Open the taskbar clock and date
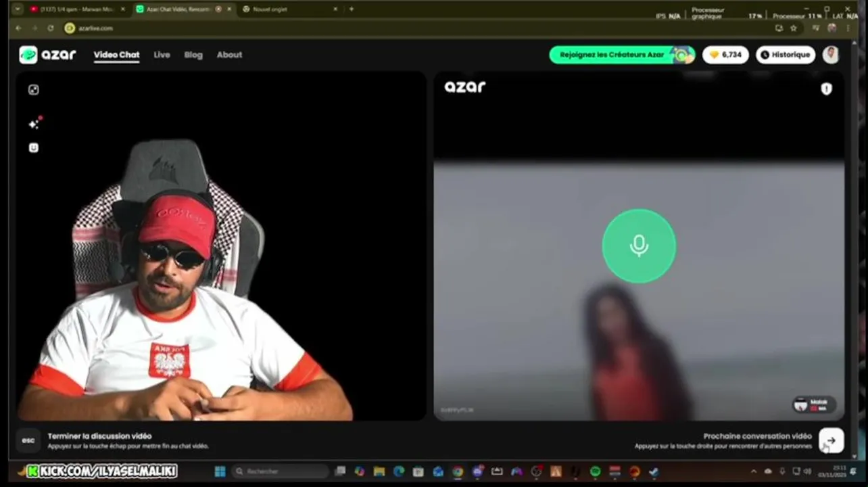868x487 pixels. 831,471
